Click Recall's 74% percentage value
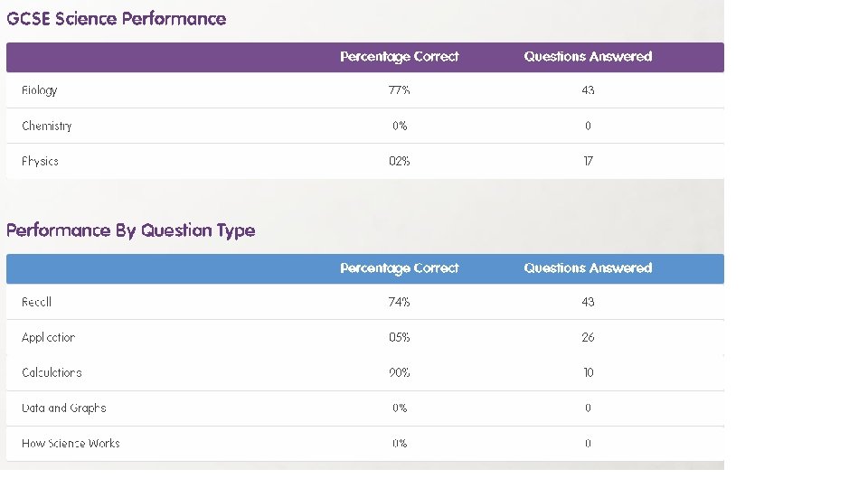 point(400,302)
